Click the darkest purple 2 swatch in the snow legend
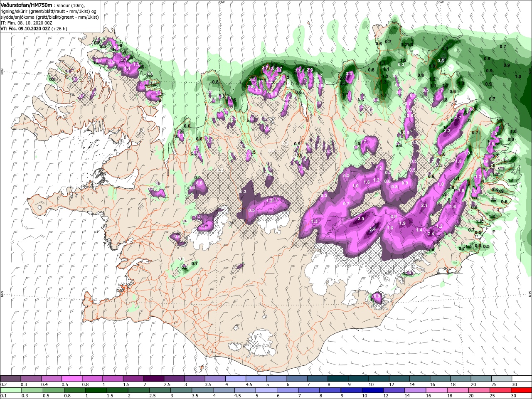532x399 pixels. (x=153, y=379)
